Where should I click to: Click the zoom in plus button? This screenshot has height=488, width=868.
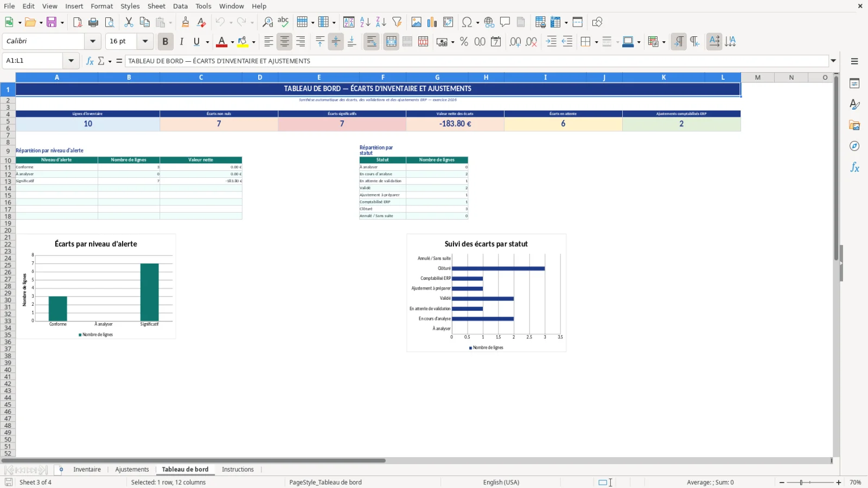point(839,483)
